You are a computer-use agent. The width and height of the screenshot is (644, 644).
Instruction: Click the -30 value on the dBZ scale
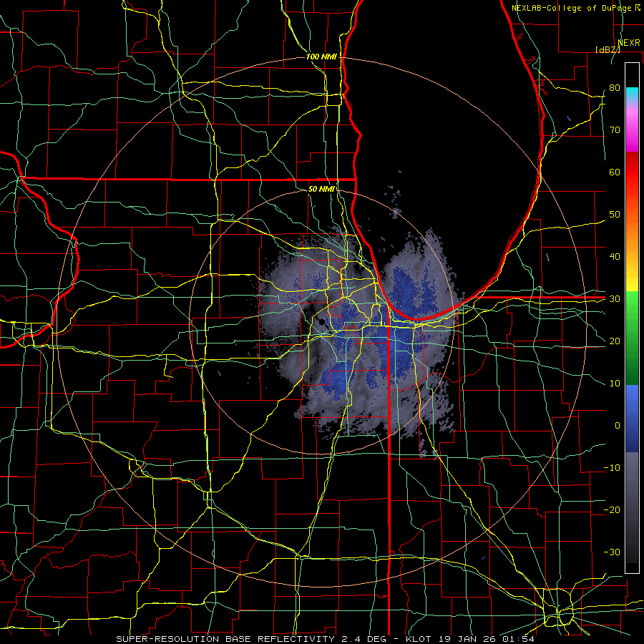612,552
